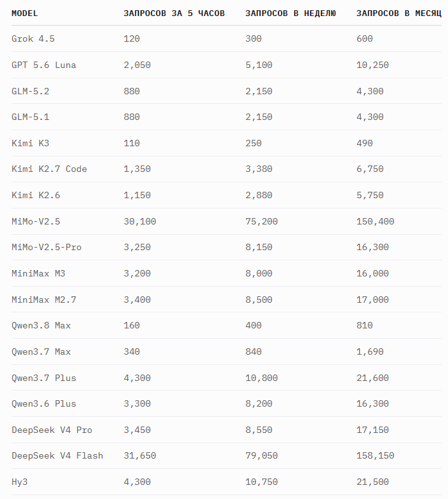Click the ЗАПРОСОВ В МЕСЯЦ column header
This screenshot has height=499, width=448.
pos(399,13)
